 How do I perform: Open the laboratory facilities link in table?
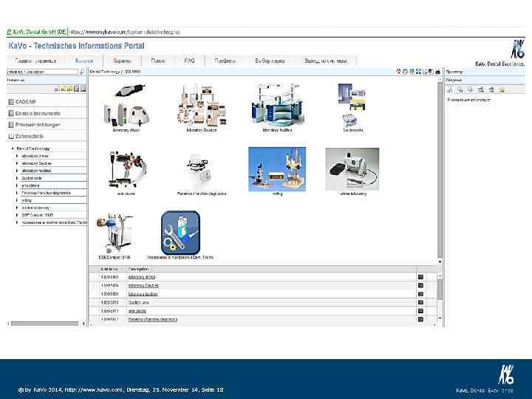(x=143, y=294)
